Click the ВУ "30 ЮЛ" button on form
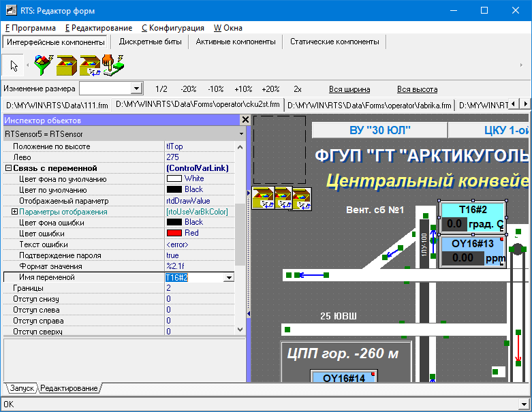 coord(379,130)
